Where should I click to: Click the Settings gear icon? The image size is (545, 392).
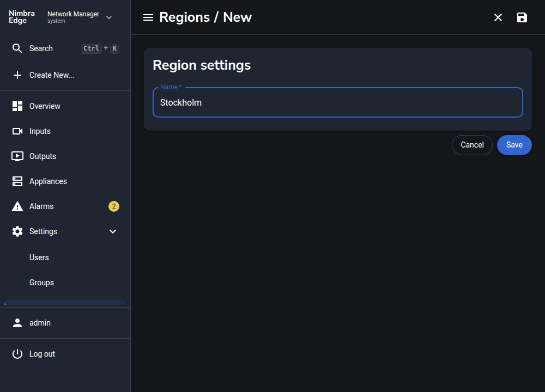[x=17, y=231]
